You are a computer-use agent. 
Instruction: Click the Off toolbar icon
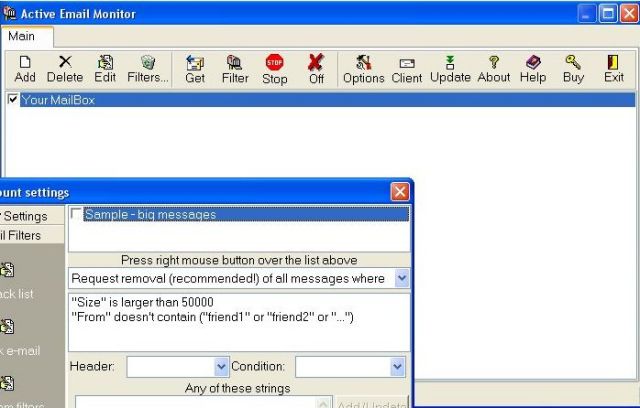(316, 62)
